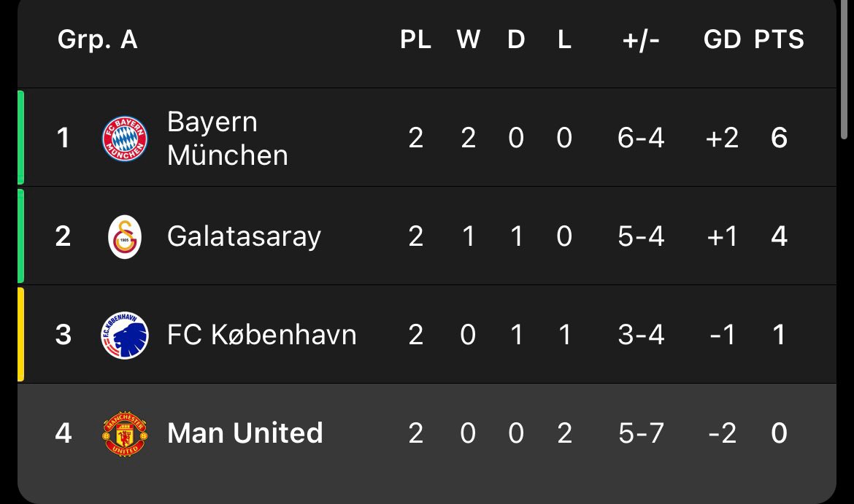Screen dimensions: 854x504
Task: Click Man United's 5-7 goals record
Action: (x=641, y=433)
